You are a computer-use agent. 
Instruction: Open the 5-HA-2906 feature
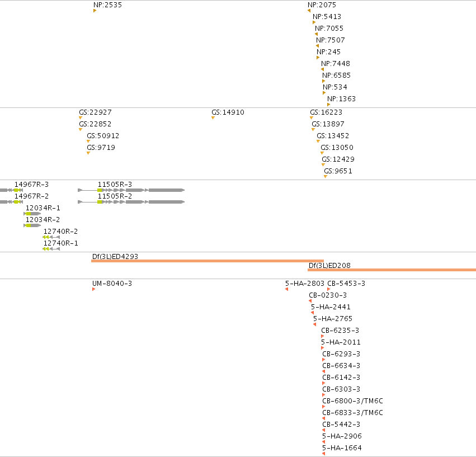342,436
